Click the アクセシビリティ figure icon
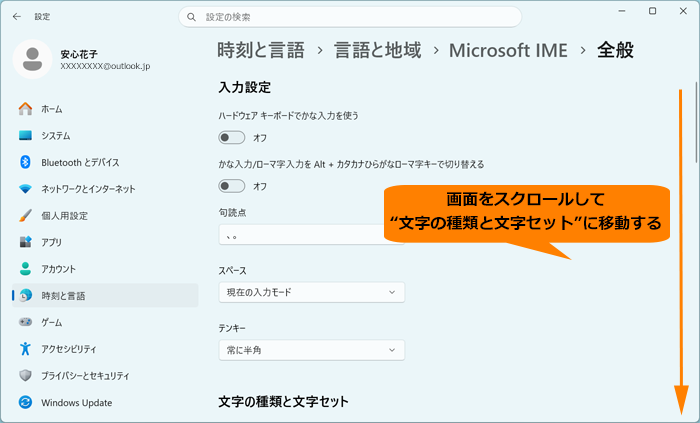 [x=25, y=348]
